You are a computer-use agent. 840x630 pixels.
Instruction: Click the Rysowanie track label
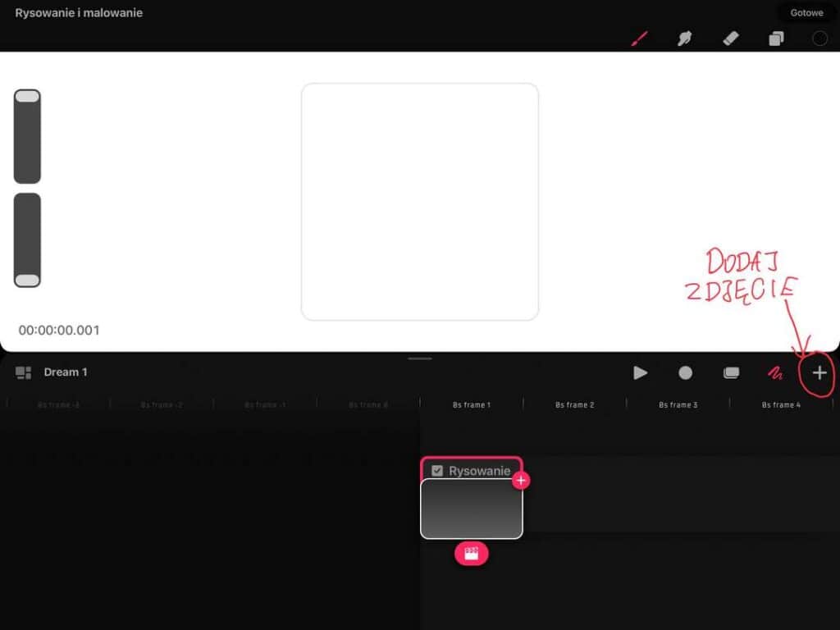(479, 471)
